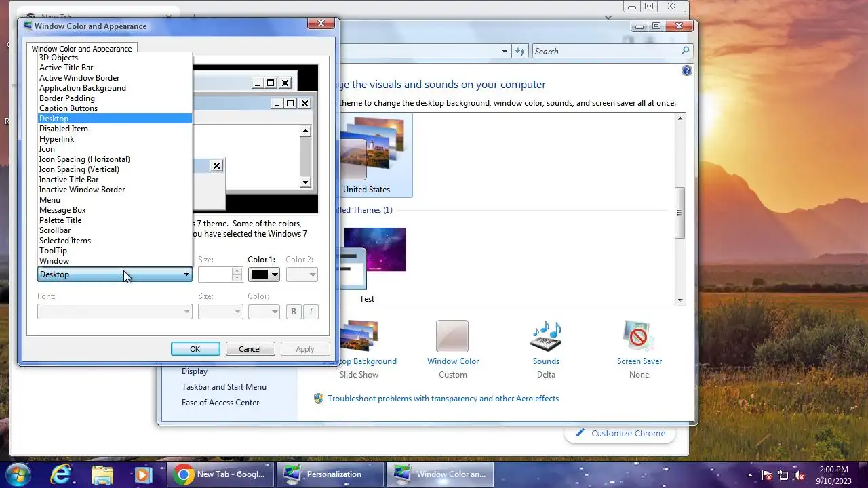This screenshot has height=488, width=868.
Task: Select the highlighted Desktop list entry
Action: coord(115,119)
